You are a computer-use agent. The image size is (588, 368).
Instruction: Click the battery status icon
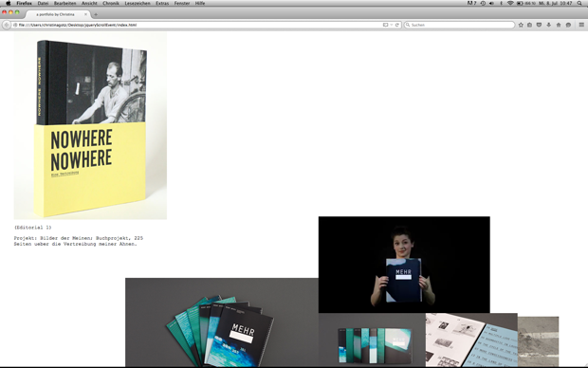click(x=520, y=3)
